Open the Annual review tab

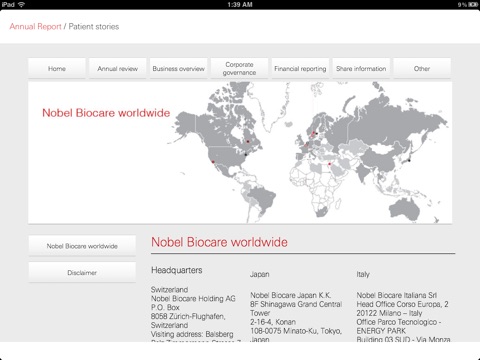pyautogui.click(x=117, y=68)
